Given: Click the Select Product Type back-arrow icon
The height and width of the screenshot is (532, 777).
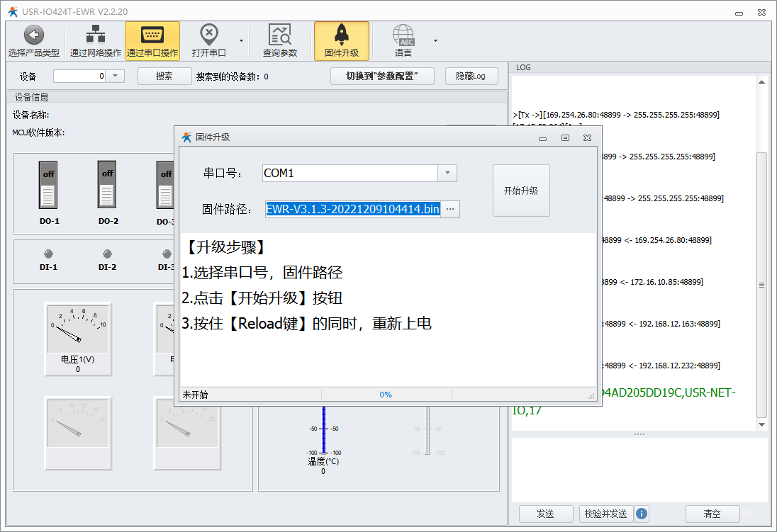Looking at the screenshot, I should pos(33,35).
